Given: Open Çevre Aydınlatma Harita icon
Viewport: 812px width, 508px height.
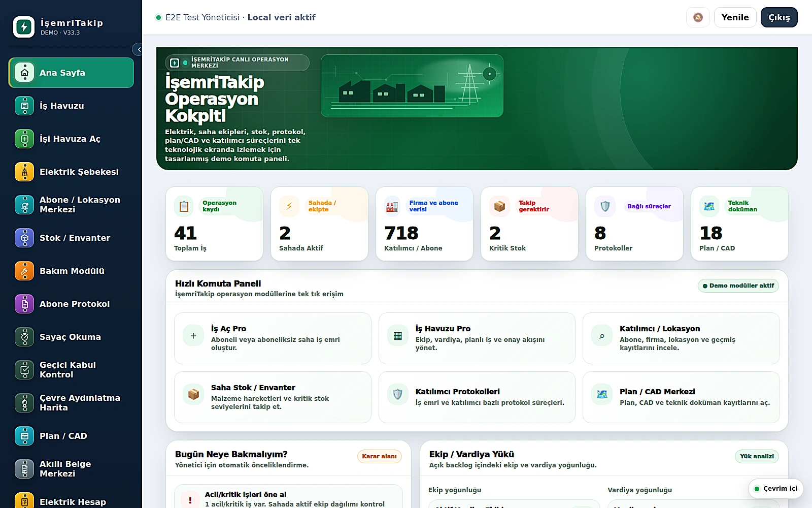Looking at the screenshot, I should click(x=24, y=403).
